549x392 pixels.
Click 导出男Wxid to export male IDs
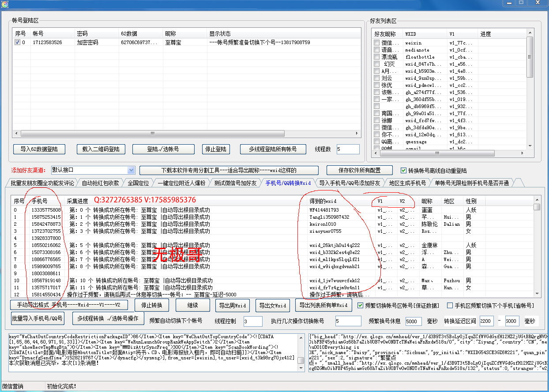pos(233,305)
